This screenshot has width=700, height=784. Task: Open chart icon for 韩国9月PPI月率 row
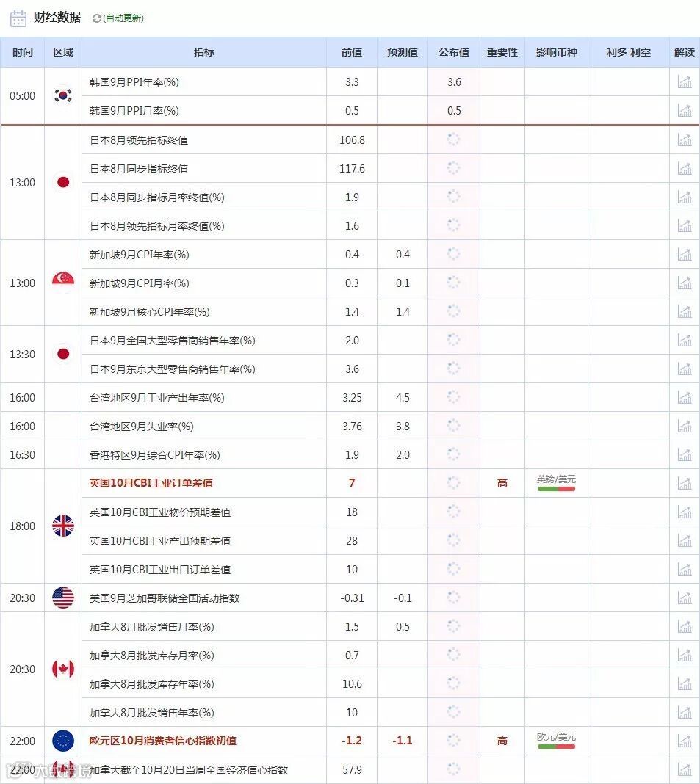point(684,110)
